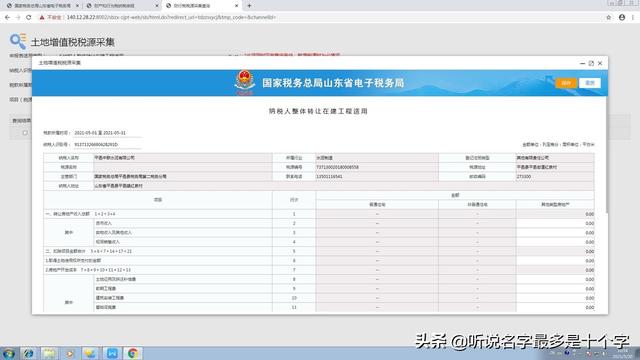Tick the checkbox in background query results

tap(25, 133)
